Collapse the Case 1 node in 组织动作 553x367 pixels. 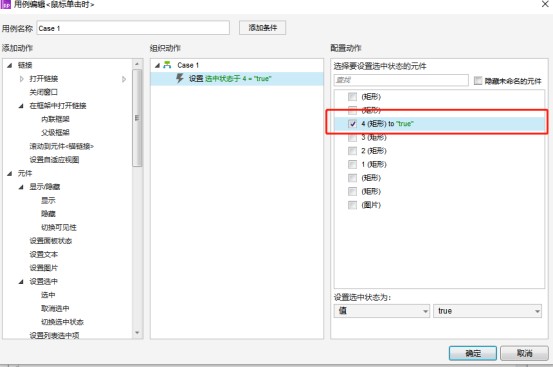click(x=157, y=65)
